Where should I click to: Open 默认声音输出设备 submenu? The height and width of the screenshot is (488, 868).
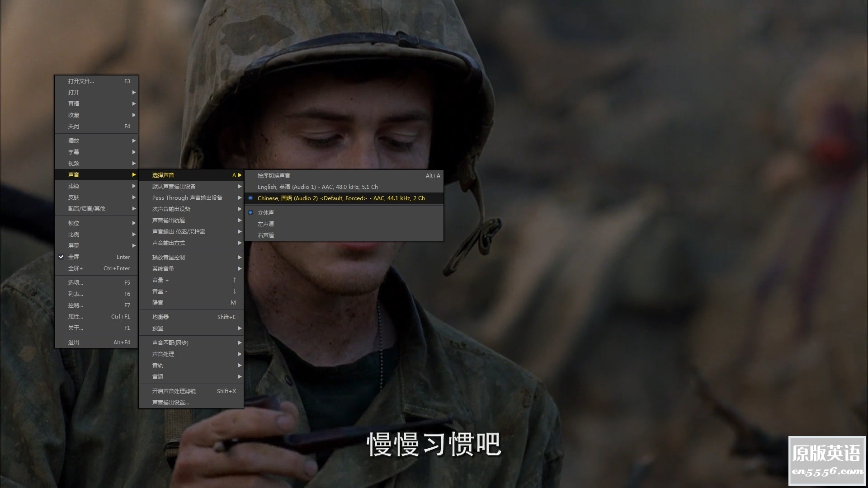tap(191, 186)
